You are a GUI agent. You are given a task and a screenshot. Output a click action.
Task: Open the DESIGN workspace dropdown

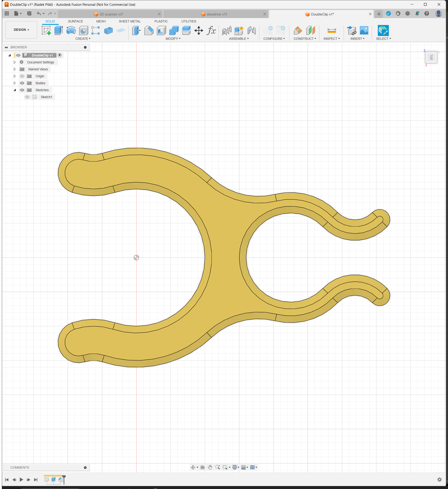(x=21, y=30)
